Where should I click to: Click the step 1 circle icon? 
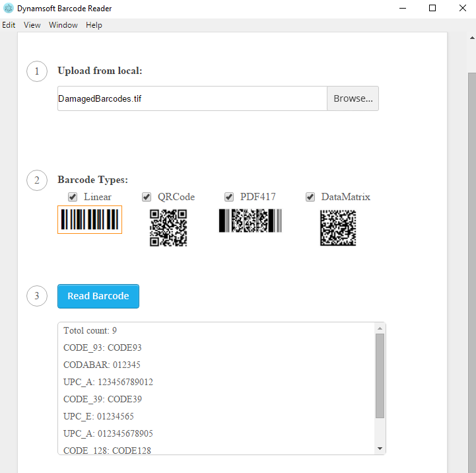(37, 71)
